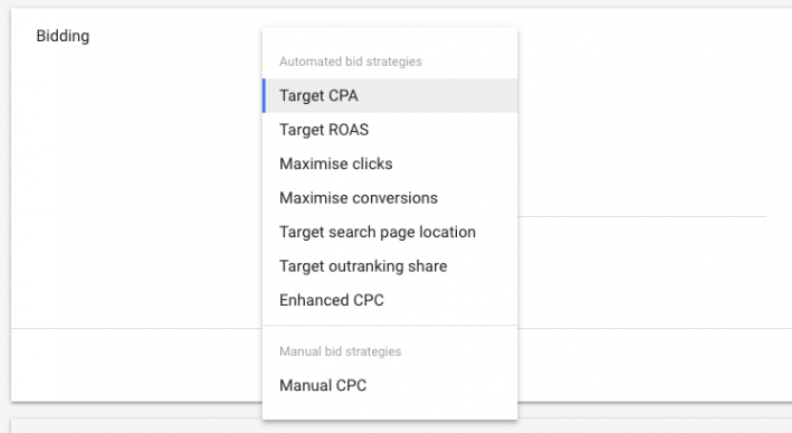Choose Target search page location
Image resolution: width=792 pixels, height=433 pixels.
(x=377, y=232)
